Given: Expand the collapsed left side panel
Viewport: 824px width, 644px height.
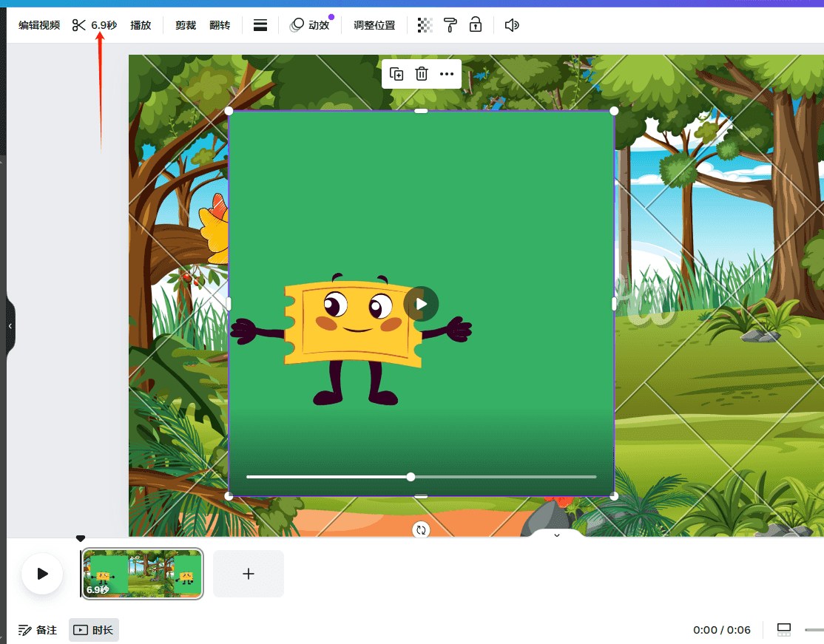Looking at the screenshot, I should click(x=10, y=326).
